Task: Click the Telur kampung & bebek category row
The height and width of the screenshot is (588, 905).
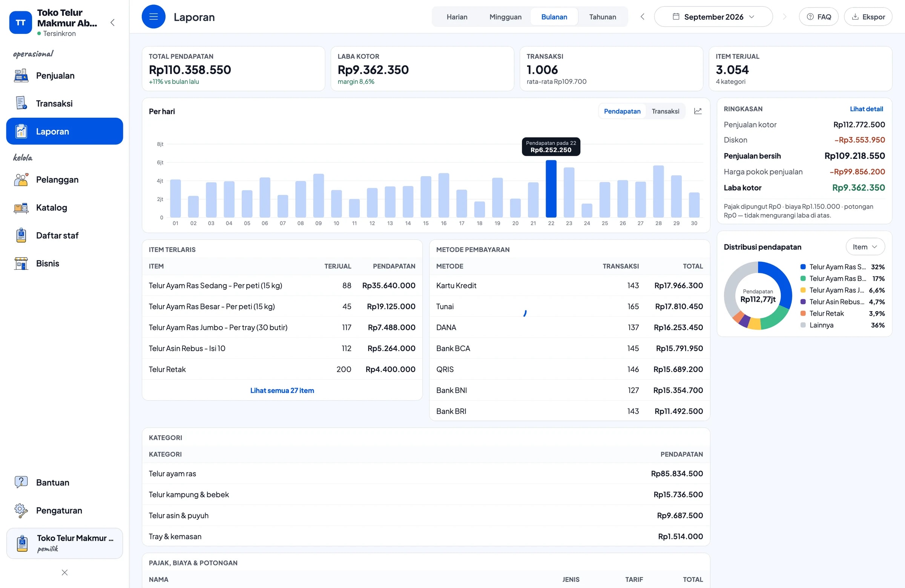Action: tap(426, 494)
